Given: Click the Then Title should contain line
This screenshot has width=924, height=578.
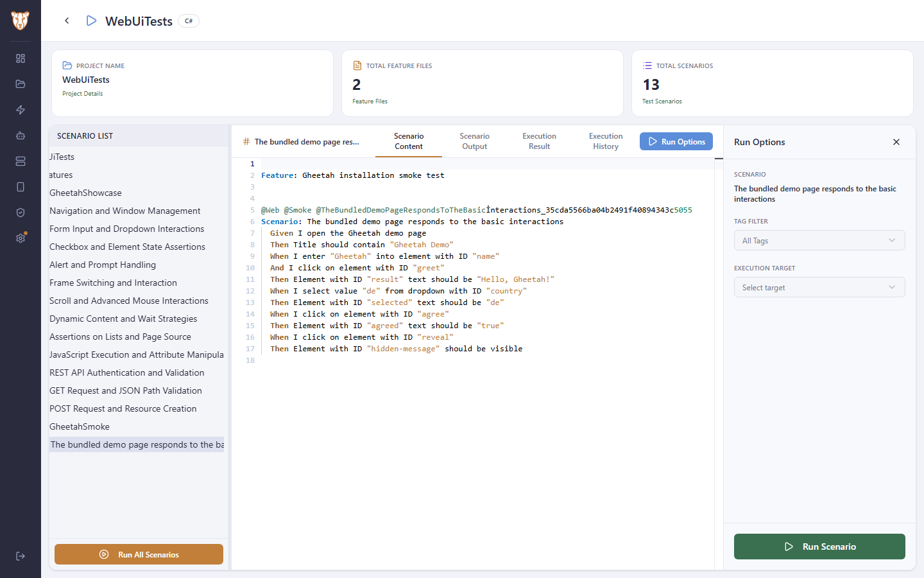Looking at the screenshot, I should click(362, 245).
